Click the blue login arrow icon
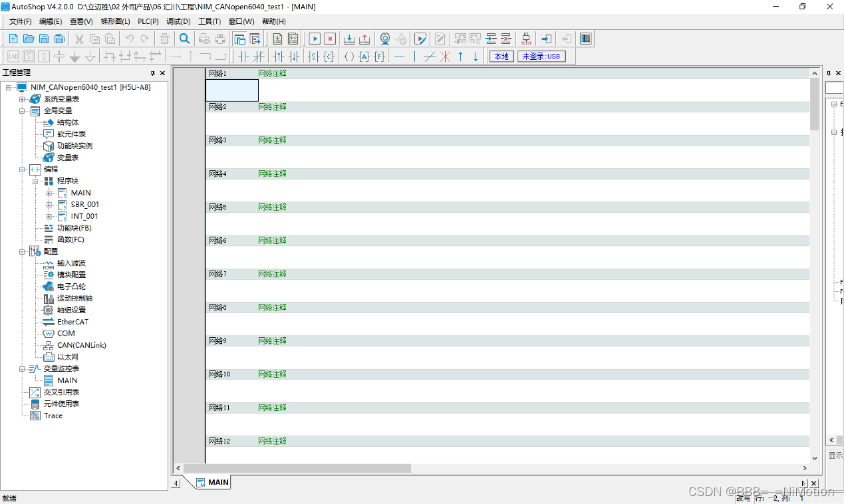Screen dimensions: 844x504 coord(546,39)
